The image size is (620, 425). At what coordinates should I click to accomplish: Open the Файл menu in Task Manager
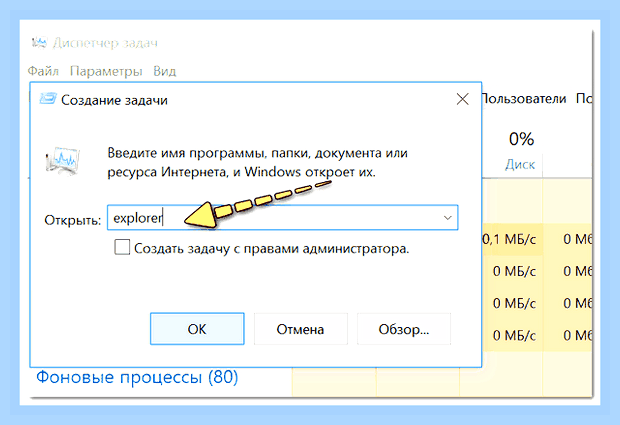pos(43,71)
